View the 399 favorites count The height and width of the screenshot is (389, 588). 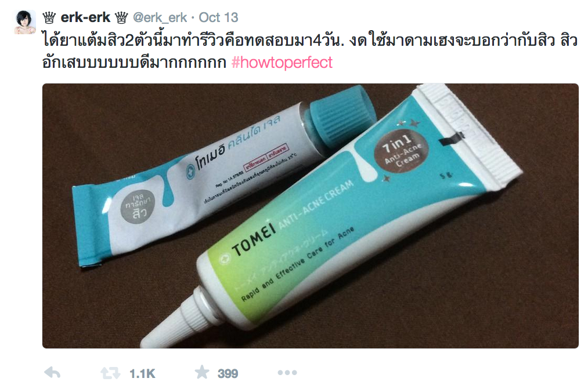[x=228, y=373]
